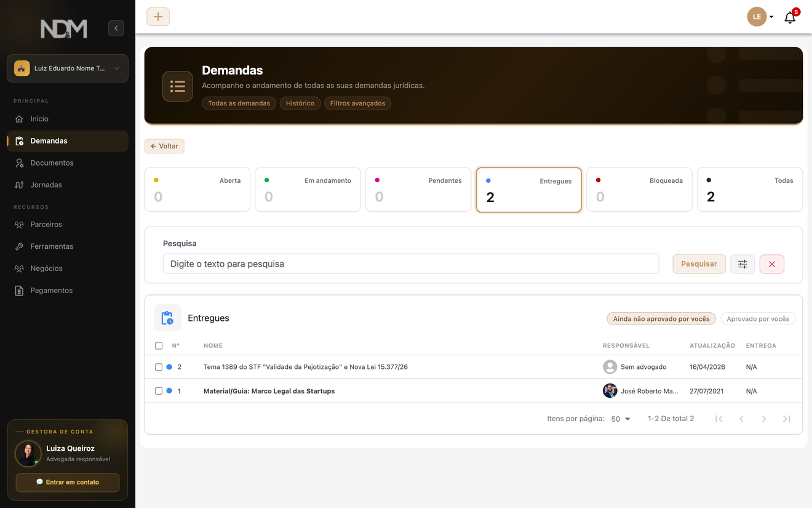
Task: Select the 'Aprovado por vocês' filter
Action: point(758,319)
